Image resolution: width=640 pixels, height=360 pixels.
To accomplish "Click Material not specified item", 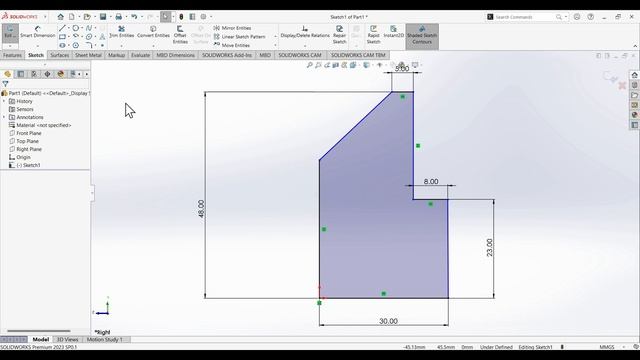I will coord(40,125).
